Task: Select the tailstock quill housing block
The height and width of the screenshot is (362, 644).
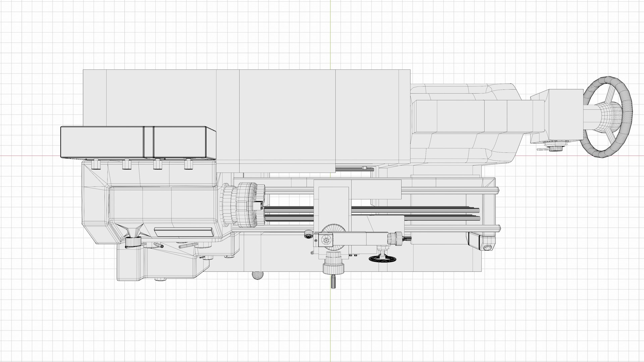Action: pyautogui.click(x=557, y=116)
